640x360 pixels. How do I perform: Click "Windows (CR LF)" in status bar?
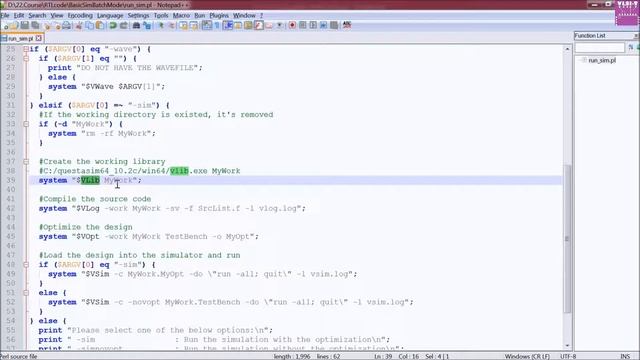point(527,356)
